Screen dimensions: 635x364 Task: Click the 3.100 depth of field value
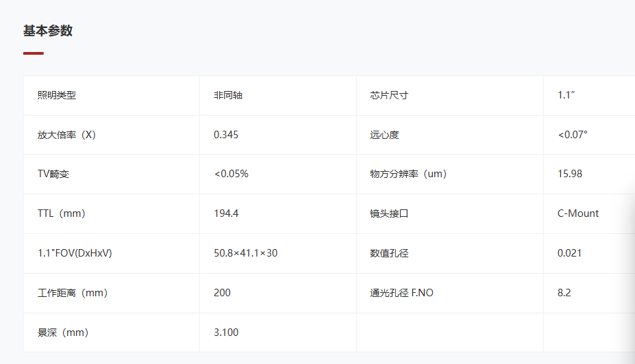(226, 333)
